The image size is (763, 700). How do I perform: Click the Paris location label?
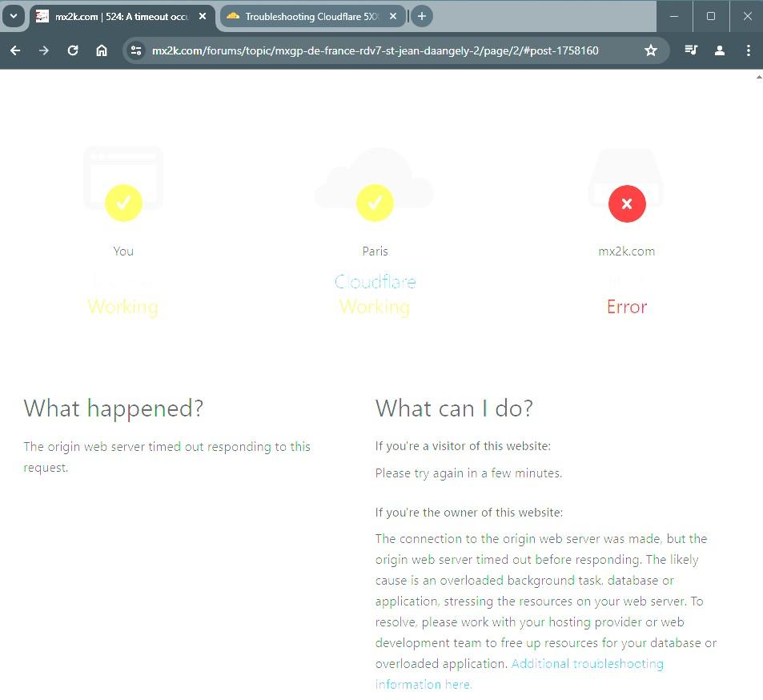click(x=375, y=251)
